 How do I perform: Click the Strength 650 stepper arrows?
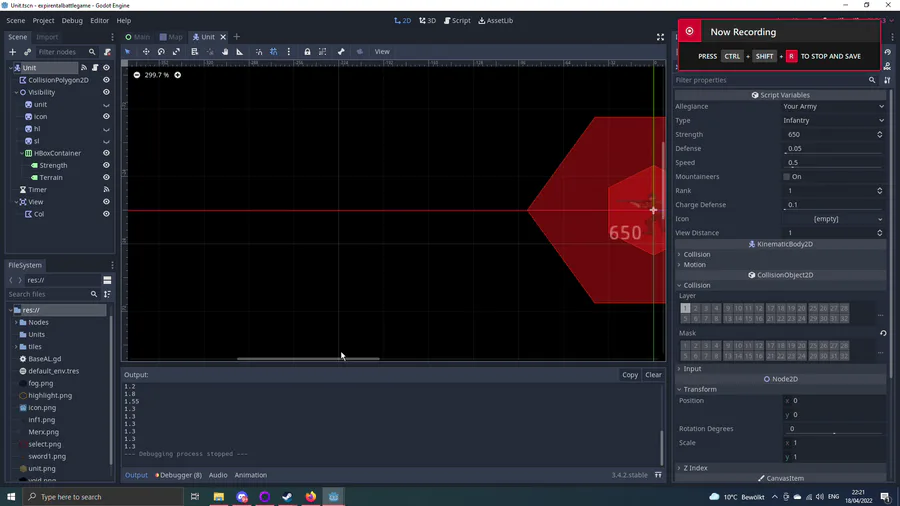tap(879, 135)
